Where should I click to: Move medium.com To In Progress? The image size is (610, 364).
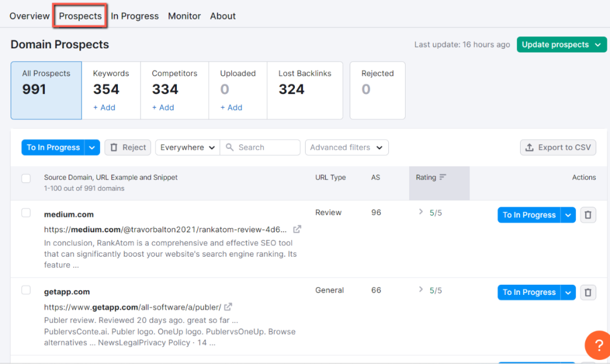click(x=529, y=214)
